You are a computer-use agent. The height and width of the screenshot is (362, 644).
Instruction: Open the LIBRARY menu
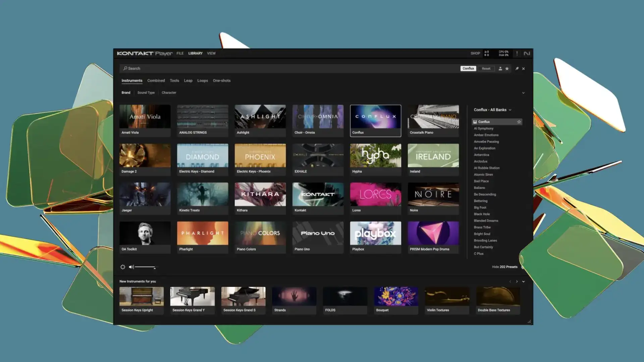tap(195, 53)
